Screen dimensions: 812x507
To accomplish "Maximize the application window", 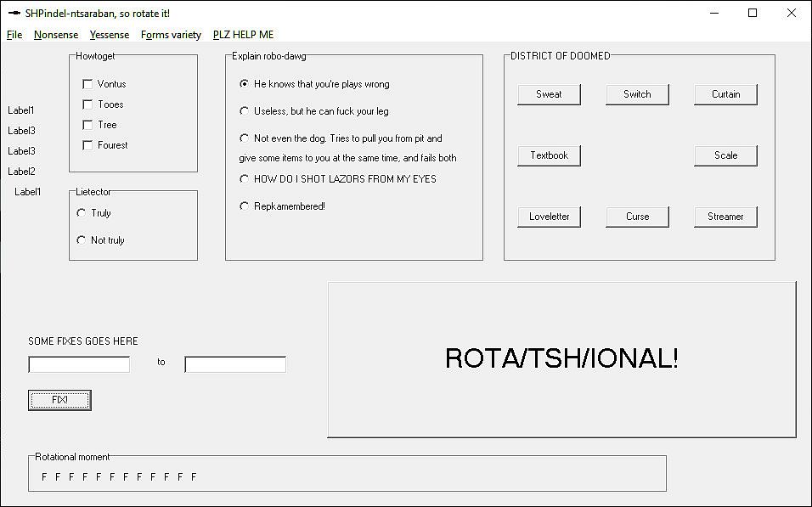I will (x=753, y=13).
